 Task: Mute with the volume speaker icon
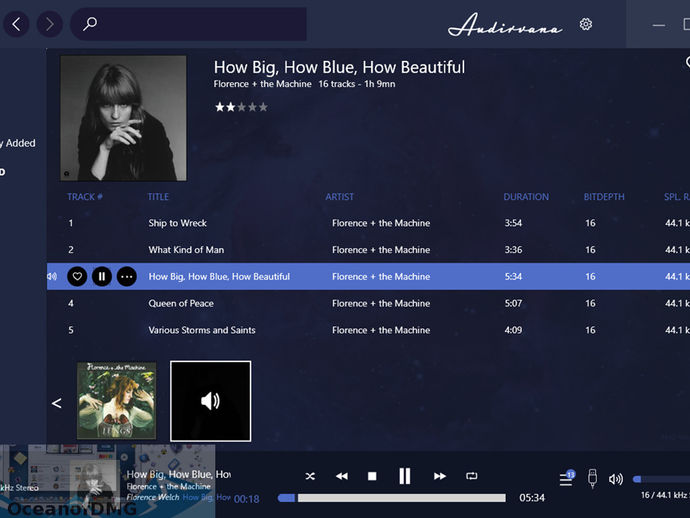pos(616,479)
